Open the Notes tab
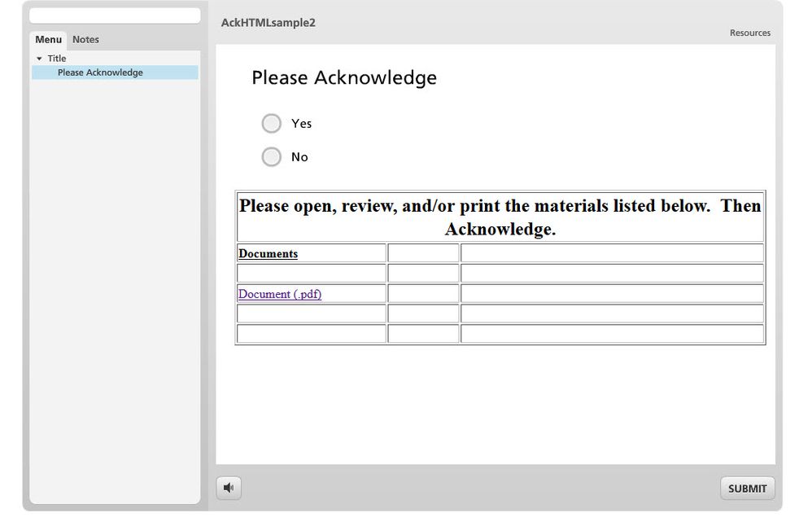Viewport: 812px width, 522px height. click(85, 39)
